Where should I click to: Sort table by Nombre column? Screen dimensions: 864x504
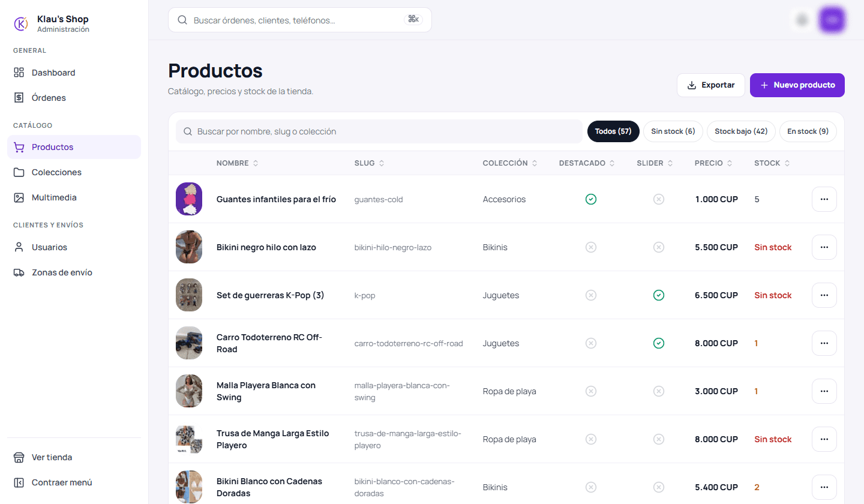(x=238, y=163)
